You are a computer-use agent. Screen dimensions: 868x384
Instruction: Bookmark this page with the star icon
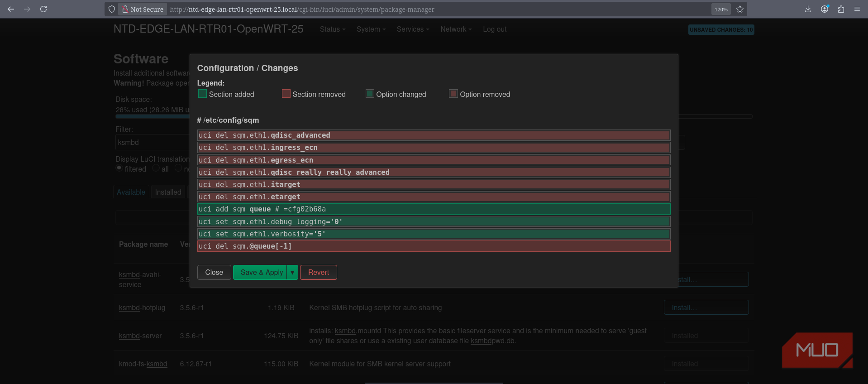[740, 9]
